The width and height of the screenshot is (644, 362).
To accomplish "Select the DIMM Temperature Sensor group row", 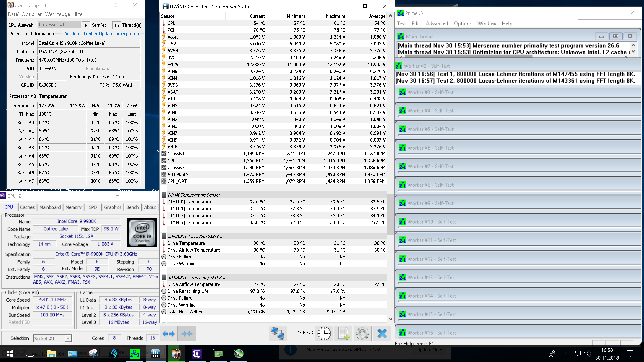I will [x=274, y=195].
